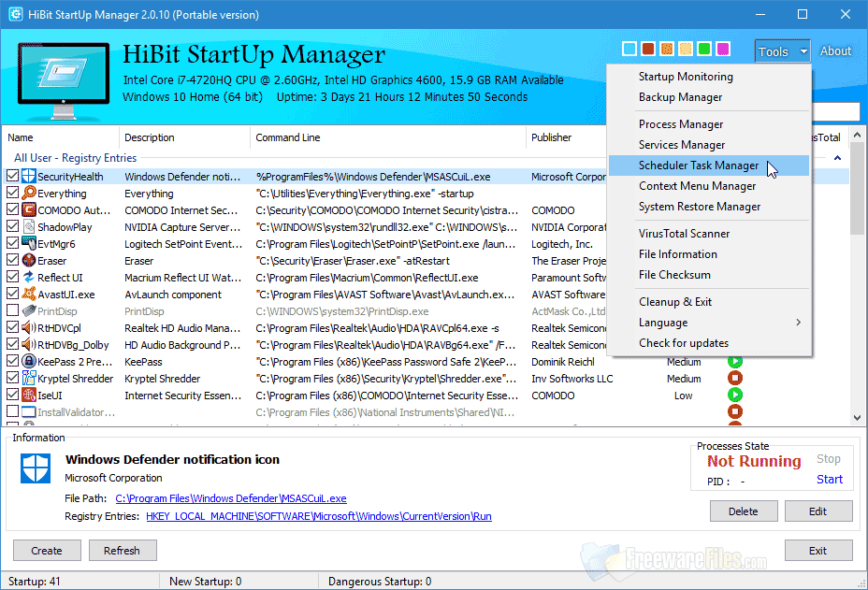868x590 pixels.
Task: Open the Tools dropdown
Action: [x=782, y=50]
